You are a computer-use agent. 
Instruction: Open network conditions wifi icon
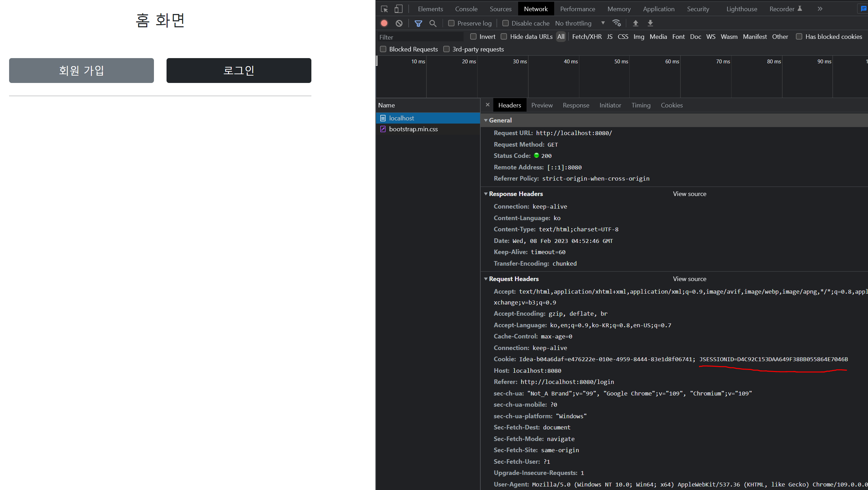[x=616, y=23]
